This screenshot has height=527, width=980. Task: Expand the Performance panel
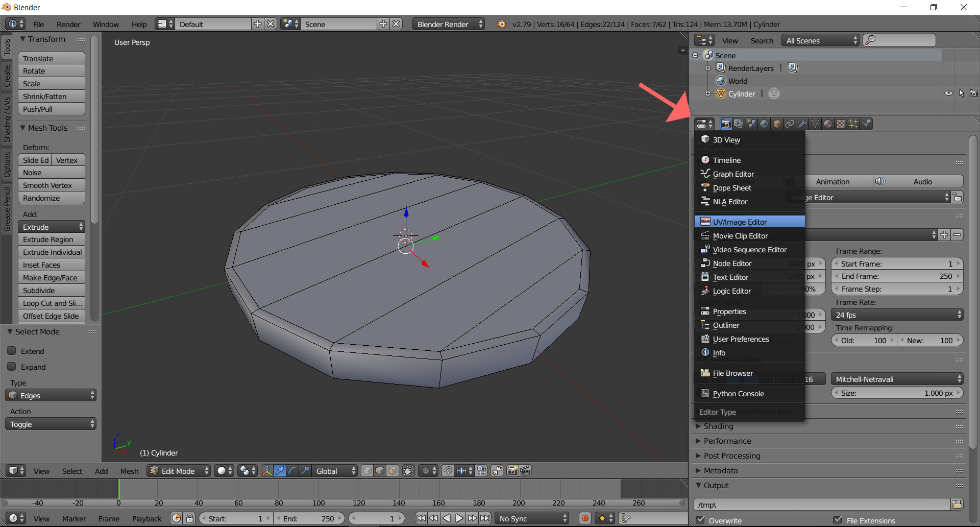coord(727,441)
